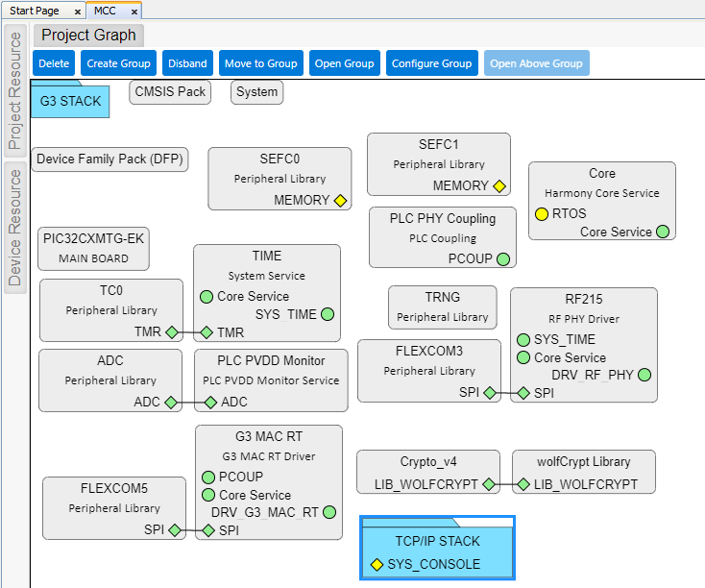Click the SYS_CONSOLE yellow diamond in TCP/IP STACK
Screen dimensions: 705x588
[x=377, y=564]
